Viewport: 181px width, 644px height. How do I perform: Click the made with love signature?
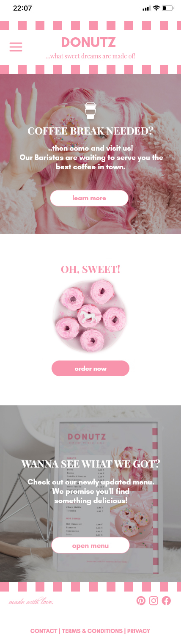coord(31,602)
